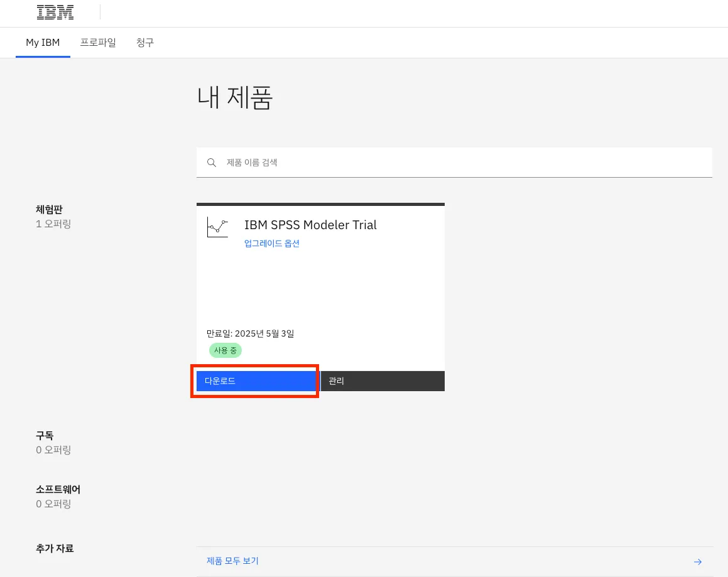Viewport: 728px width, 577px height.
Task: Click the 만료일: 2025년 5월 3일 text
Action: click(250, 333)
